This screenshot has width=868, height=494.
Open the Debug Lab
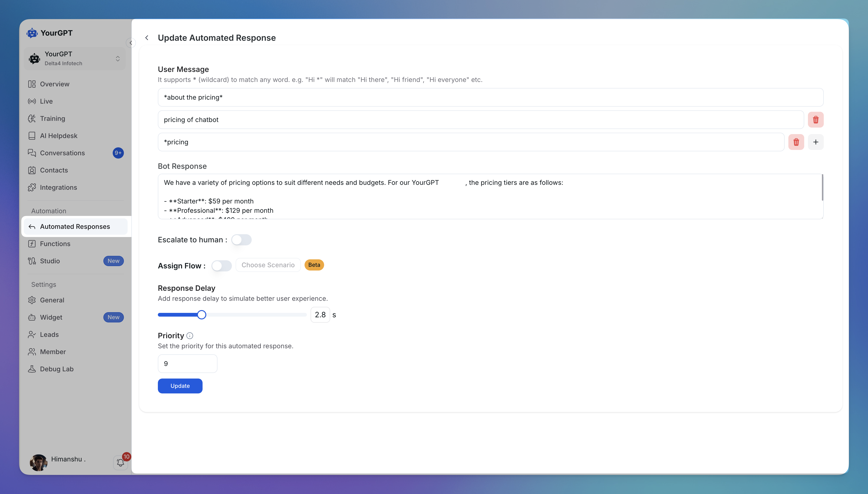click(x=56, y=369)
